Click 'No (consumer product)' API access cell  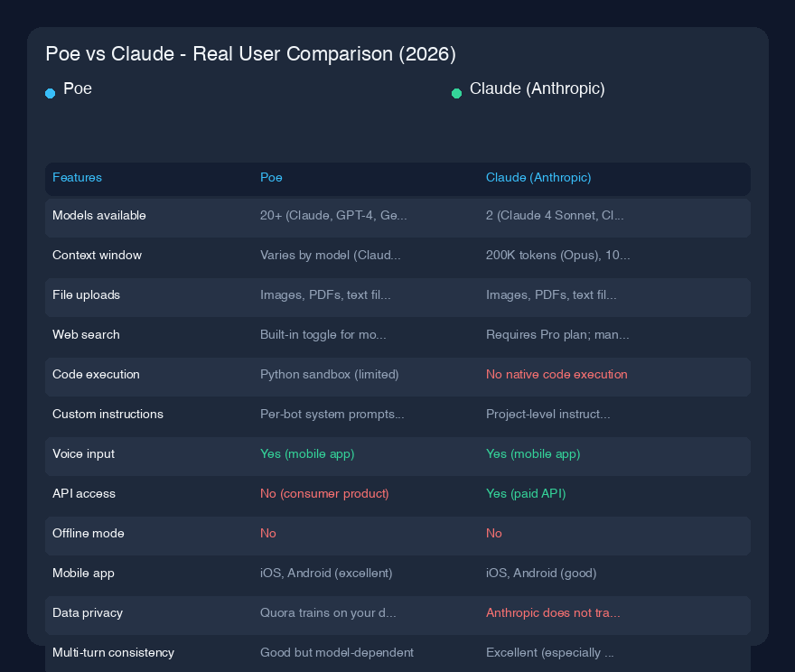click(x=324, y=493)
